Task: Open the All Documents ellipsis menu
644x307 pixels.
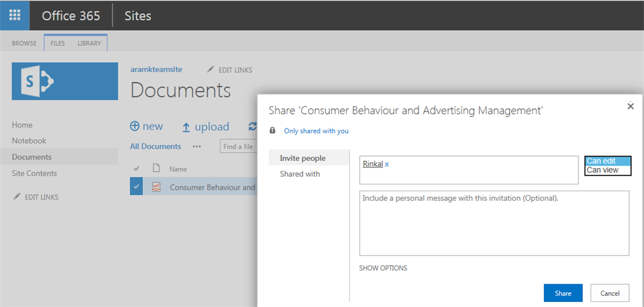Action: [x=197, y=147]
